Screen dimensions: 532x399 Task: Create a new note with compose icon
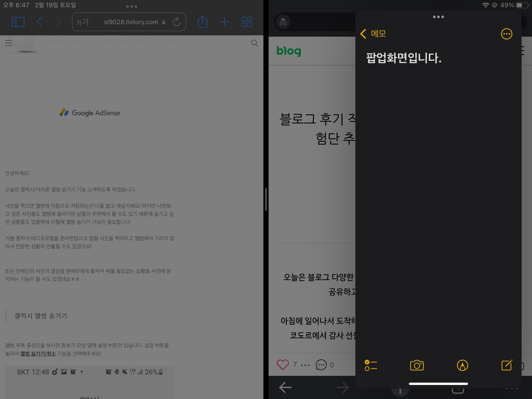click(507, 365)
